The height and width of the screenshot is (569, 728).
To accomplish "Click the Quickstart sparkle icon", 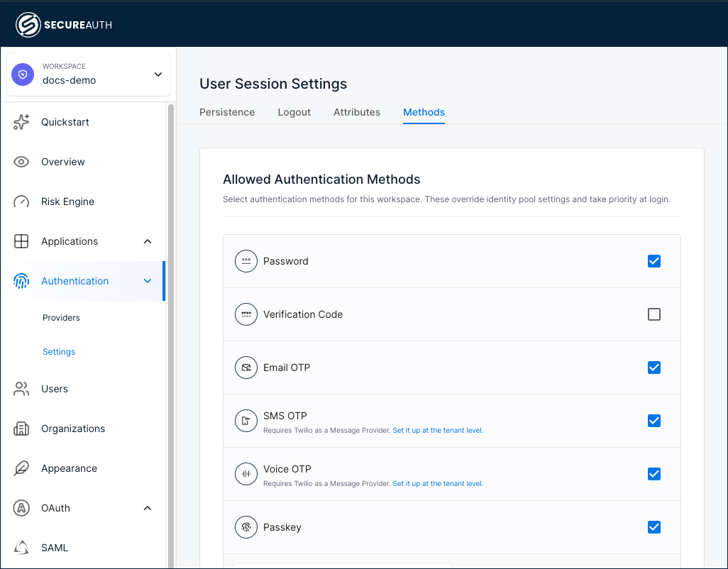I will click(x=21, y=122).
